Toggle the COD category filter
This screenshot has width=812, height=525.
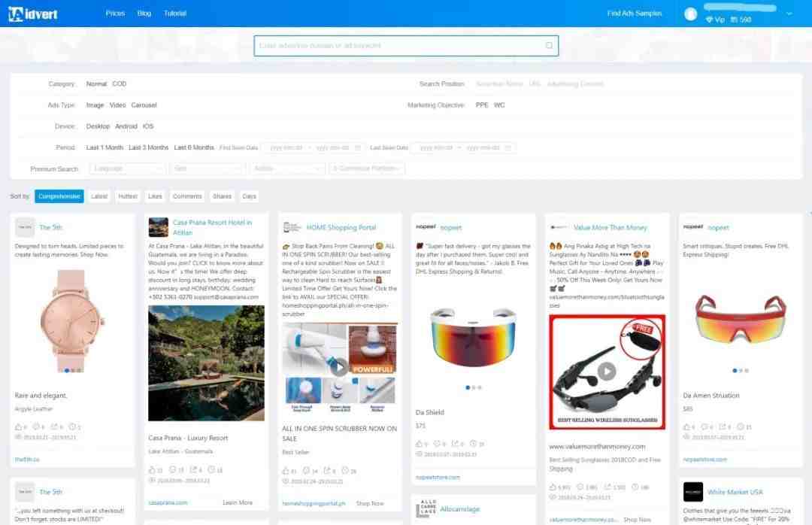[120, 84]
